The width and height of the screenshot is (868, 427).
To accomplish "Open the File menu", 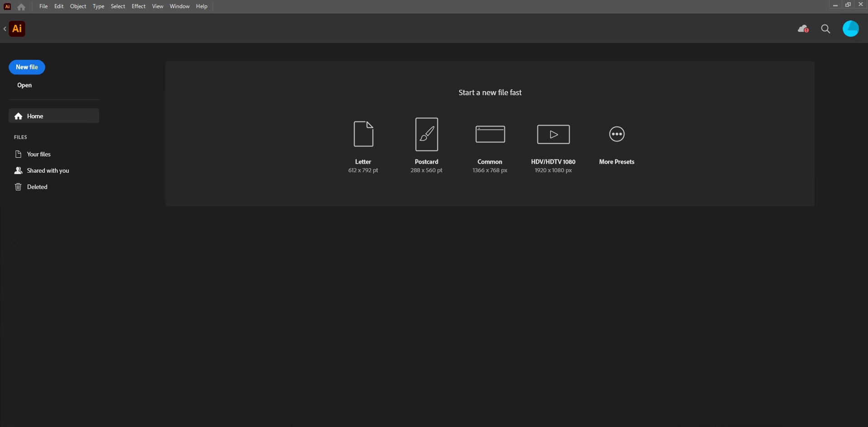I will click(43, 6).
